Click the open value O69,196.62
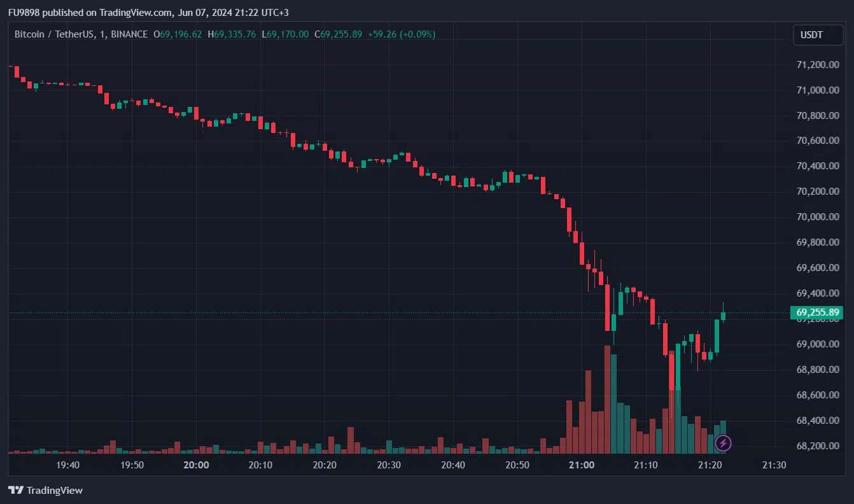Viewport: 854px width, 504px height. point(178,34)
